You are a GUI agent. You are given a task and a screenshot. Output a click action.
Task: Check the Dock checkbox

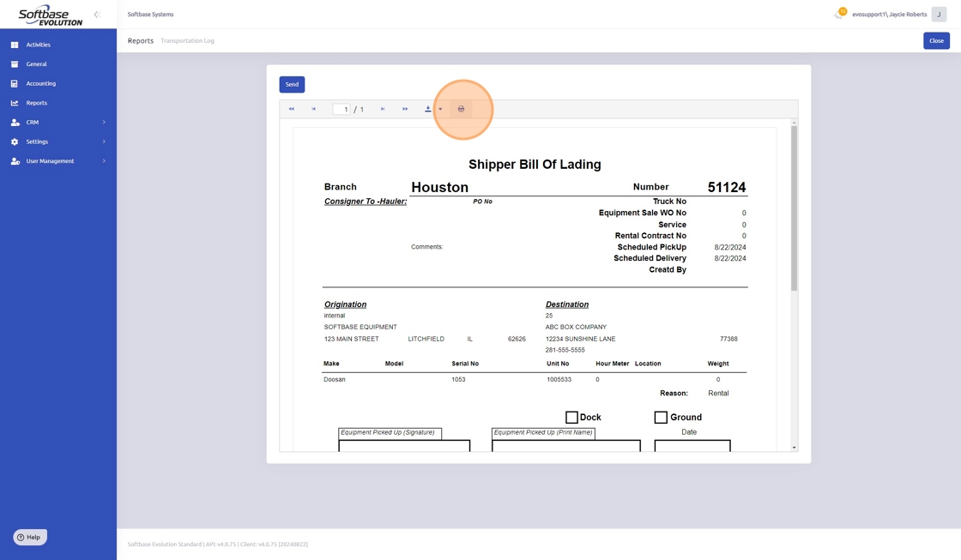point(571,418)
